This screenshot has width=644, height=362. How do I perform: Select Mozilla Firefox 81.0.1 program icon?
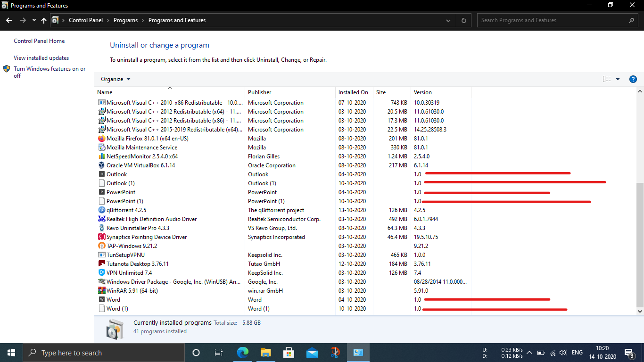101,139
